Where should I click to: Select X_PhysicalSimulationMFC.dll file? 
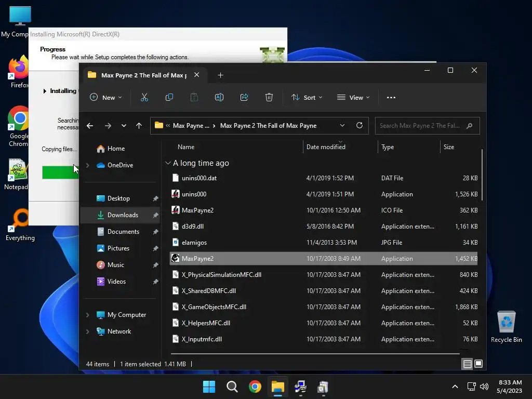point(323,275)
